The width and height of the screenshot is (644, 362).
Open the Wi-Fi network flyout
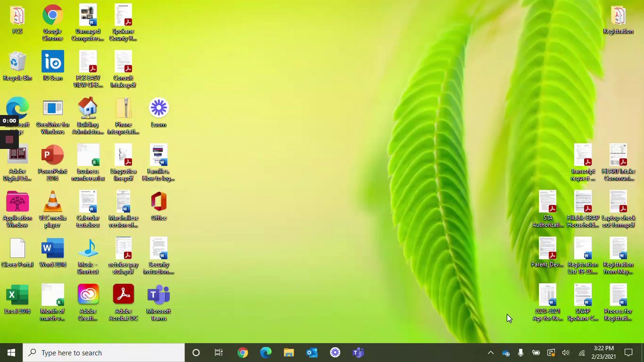pyautogui.click(x=581, y=353)
